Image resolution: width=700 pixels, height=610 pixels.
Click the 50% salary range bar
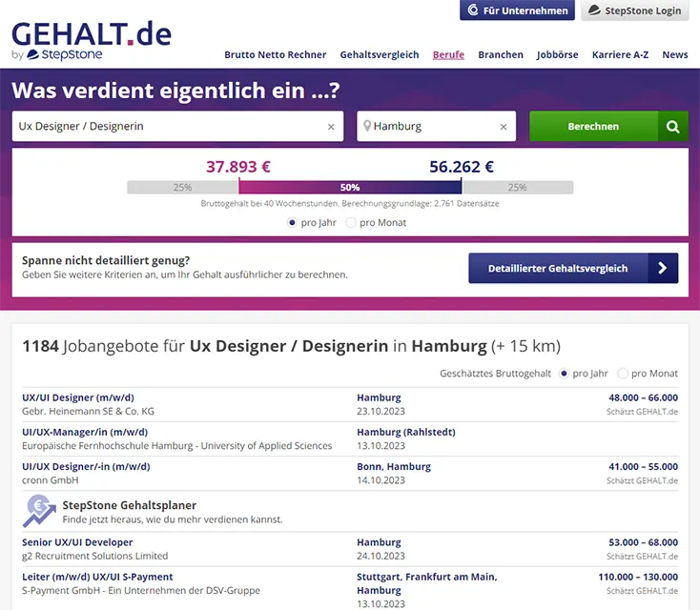click(350, 188)
